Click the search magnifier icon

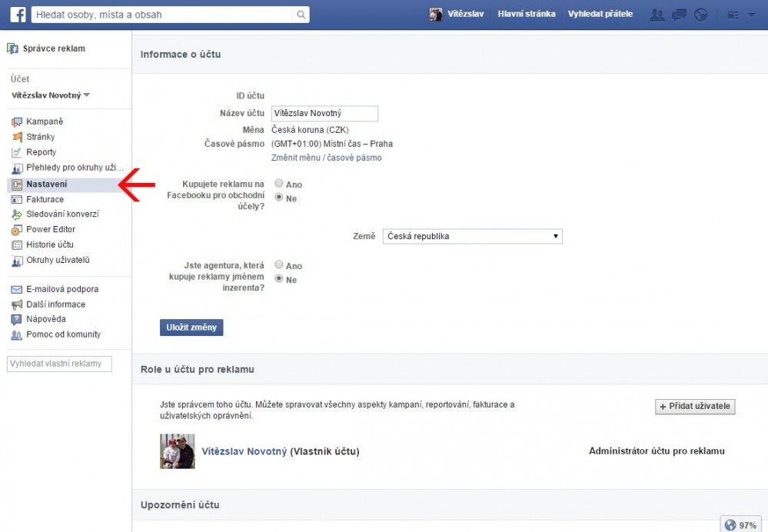301,15
